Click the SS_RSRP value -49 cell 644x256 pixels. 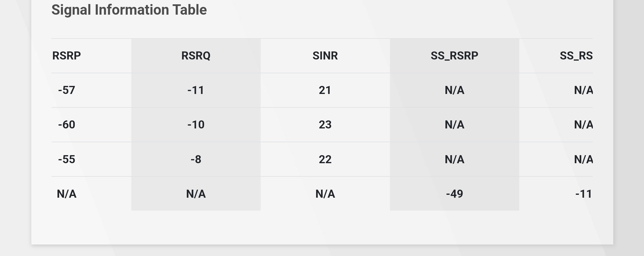(x=454, y=194)
